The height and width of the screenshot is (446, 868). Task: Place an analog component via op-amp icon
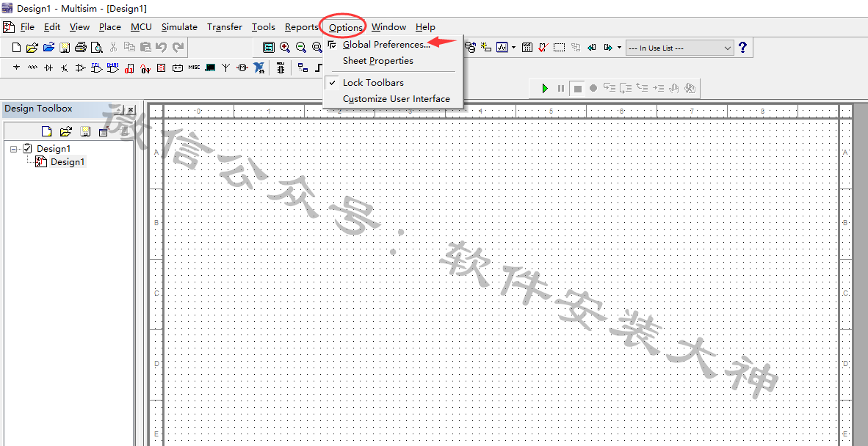point(81,68)
